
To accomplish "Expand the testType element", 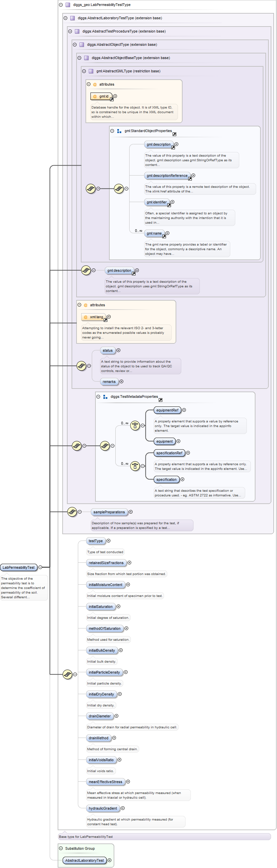I will 108,541.
